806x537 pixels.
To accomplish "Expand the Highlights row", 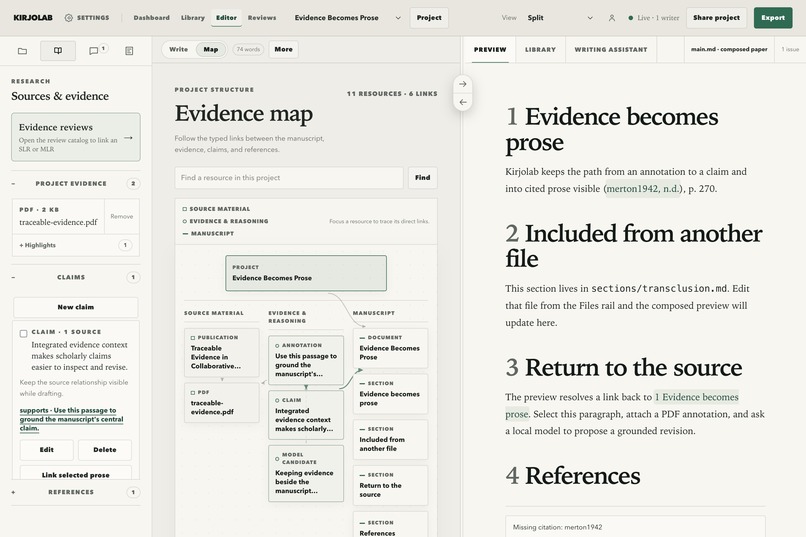I will click(x=76, y=245).
